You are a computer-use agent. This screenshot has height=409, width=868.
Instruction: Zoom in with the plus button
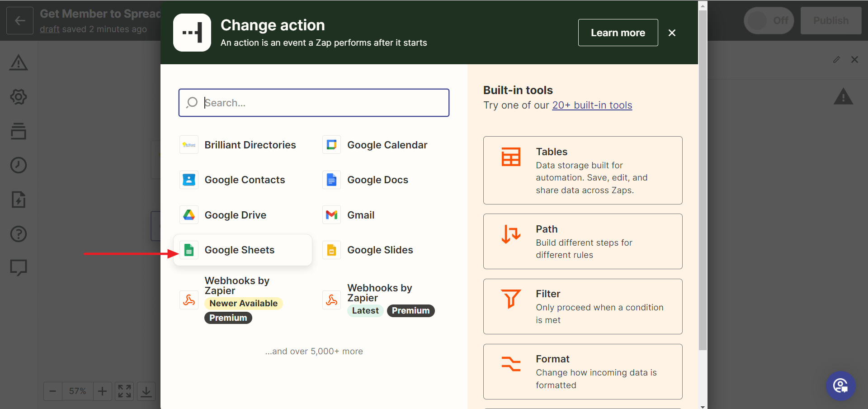(x=103, y=391)
